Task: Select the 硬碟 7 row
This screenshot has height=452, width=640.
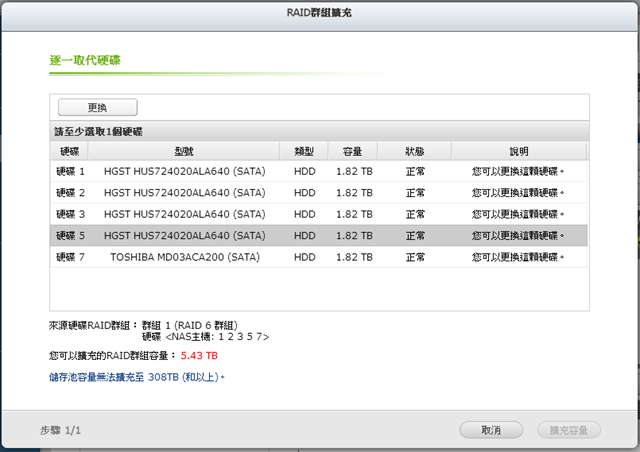Action: 319,257
